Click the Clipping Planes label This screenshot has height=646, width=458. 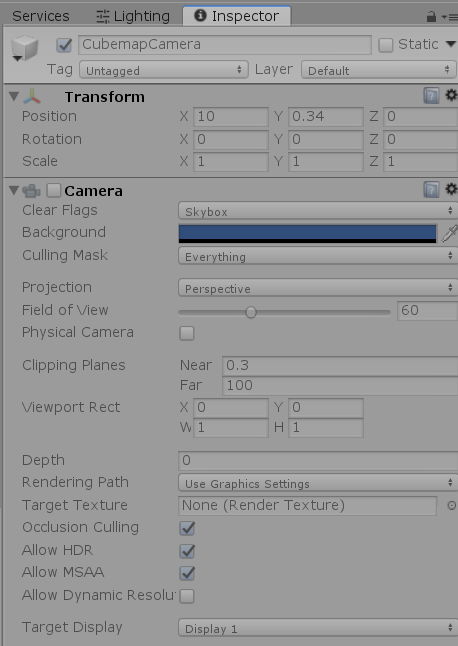[x=74, y=365]
